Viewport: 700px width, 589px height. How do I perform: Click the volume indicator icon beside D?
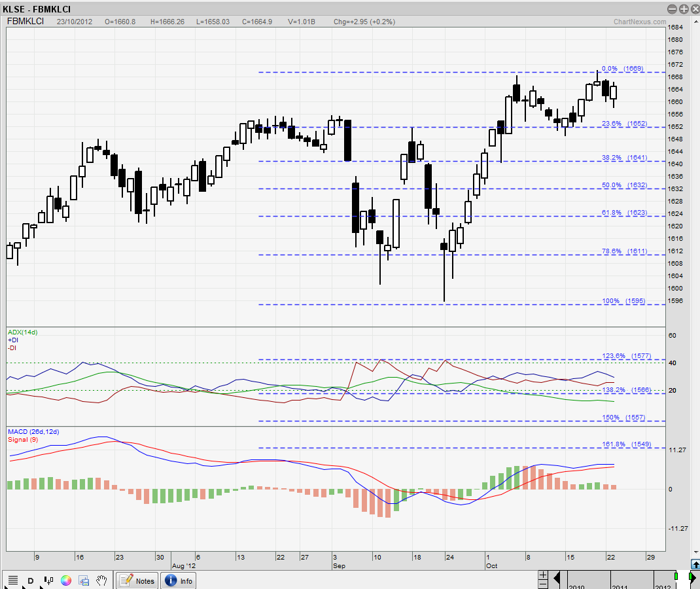(48, 580)
